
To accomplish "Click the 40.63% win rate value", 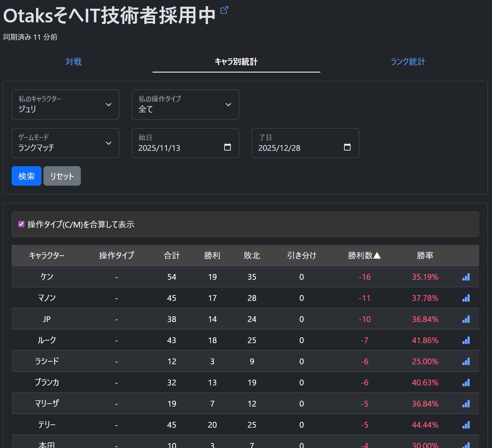I will click(425, 383).
